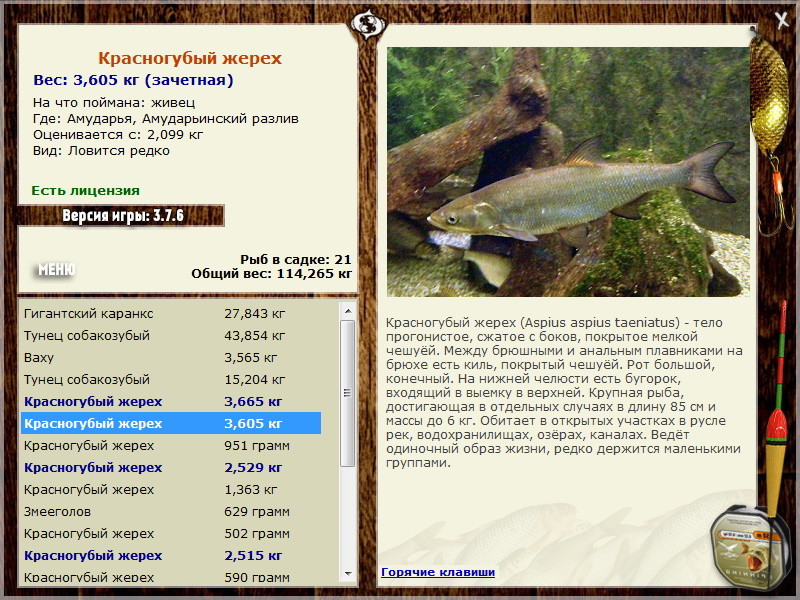Screen dimensions: 800x600
Task: Click the Вес: 3,605 кг (зачетная) text
Action: click(x=133, y=80)
